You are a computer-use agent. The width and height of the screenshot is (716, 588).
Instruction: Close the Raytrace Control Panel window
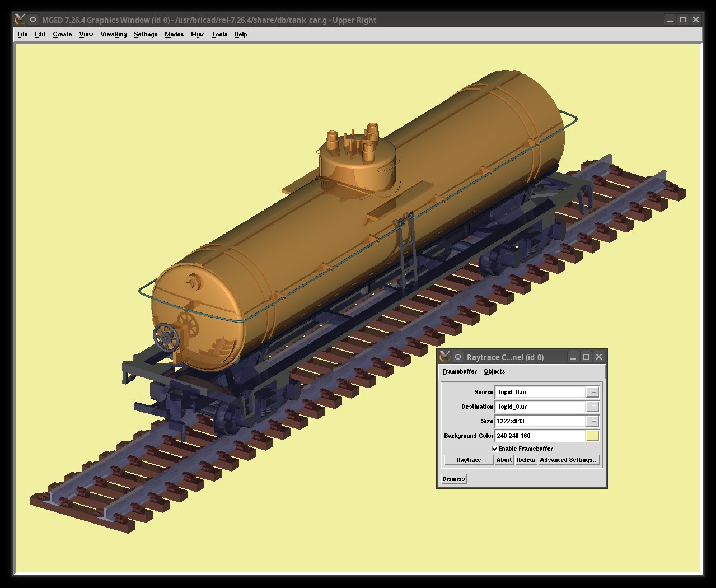599,357
